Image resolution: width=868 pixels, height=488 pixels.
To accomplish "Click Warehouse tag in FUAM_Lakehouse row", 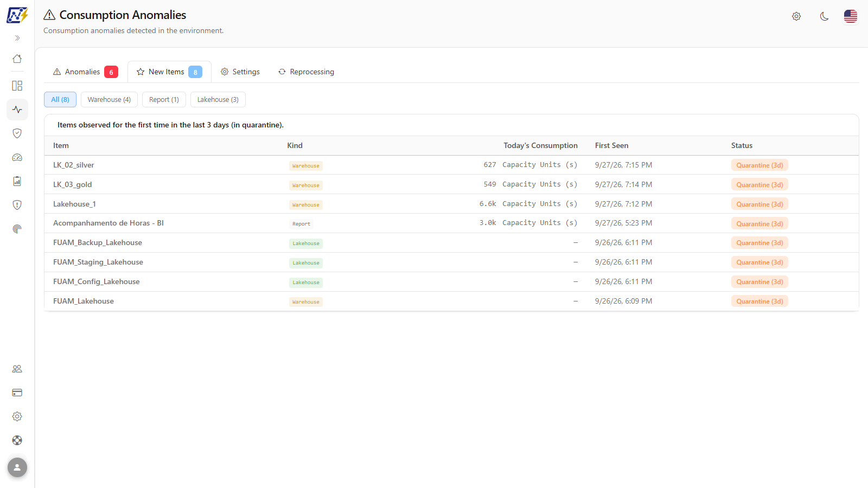I will pos(306,302).
